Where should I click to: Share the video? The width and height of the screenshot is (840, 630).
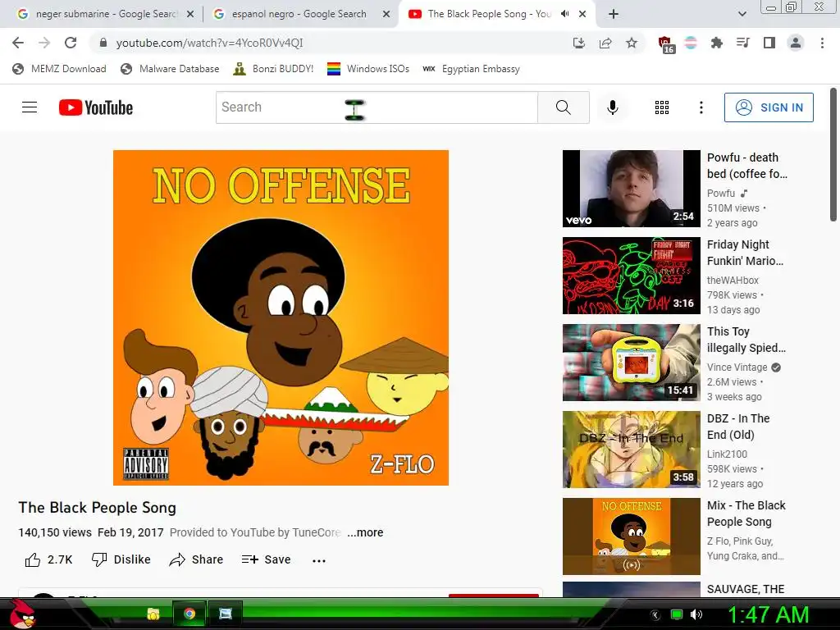tap(196, 559)
